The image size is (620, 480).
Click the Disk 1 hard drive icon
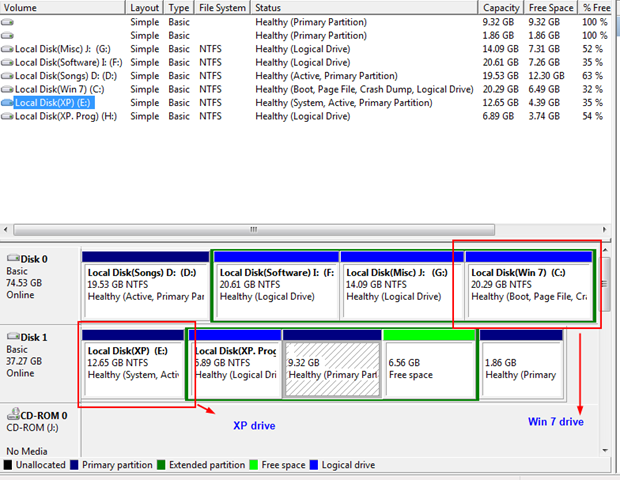click(x=13, y=336)
